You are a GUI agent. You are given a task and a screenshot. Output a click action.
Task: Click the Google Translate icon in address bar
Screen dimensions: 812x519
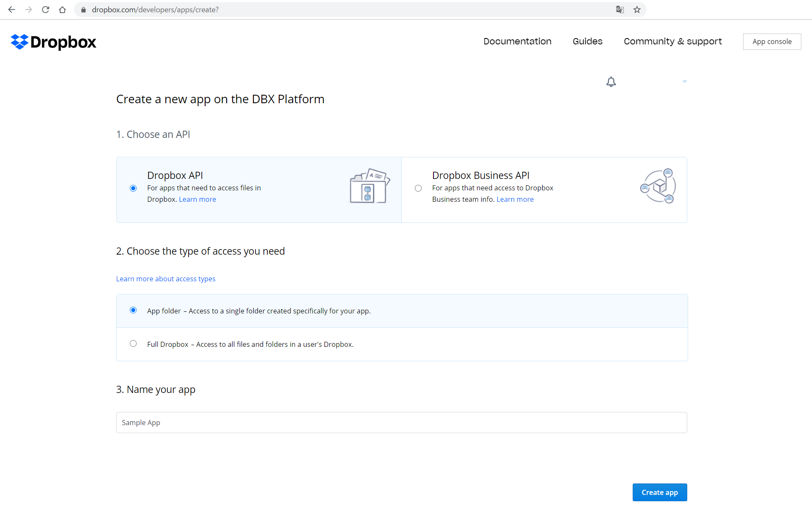click(x=620, y=9)
